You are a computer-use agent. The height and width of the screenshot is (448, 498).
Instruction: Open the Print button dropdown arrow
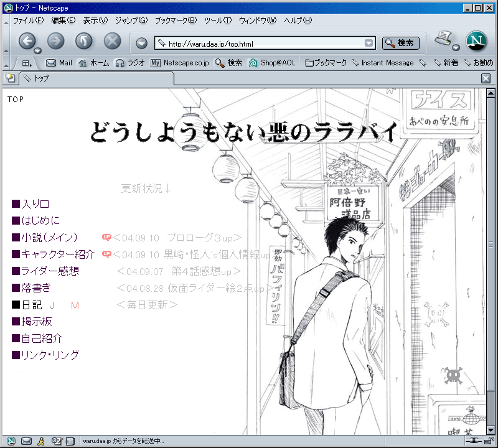pos(456,48)
